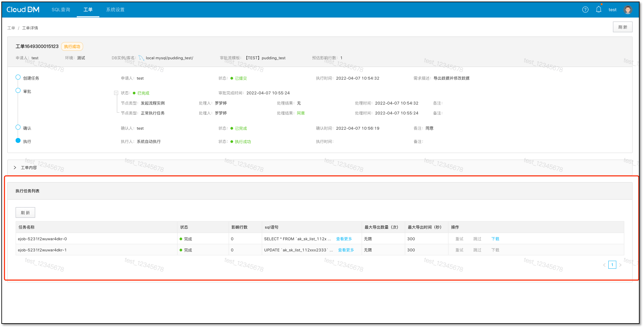644x328 pixels.
Task: Click the top-right 刷新 button
Action: tap(622, 27)
